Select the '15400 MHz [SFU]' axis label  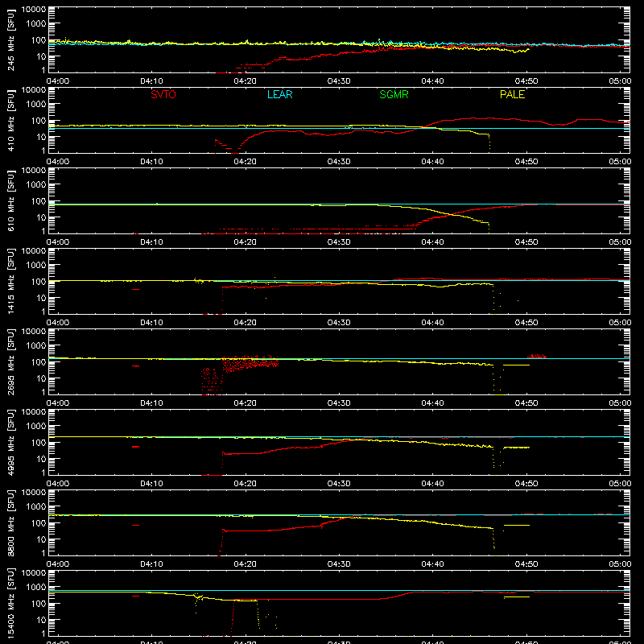11,603
